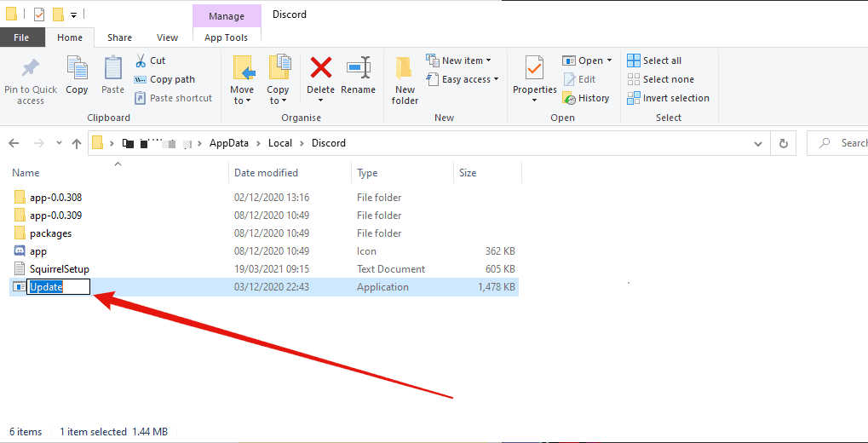This screenshot has height=443, width=868.
Task: Click the Update rename text field
Action: click(x=59, y=287)
